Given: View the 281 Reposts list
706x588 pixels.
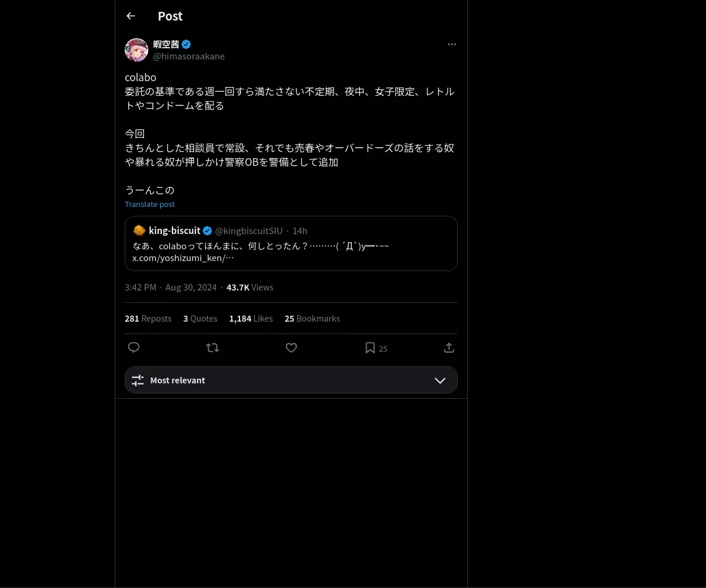Looking at the screenshot, I should point(148,319).
